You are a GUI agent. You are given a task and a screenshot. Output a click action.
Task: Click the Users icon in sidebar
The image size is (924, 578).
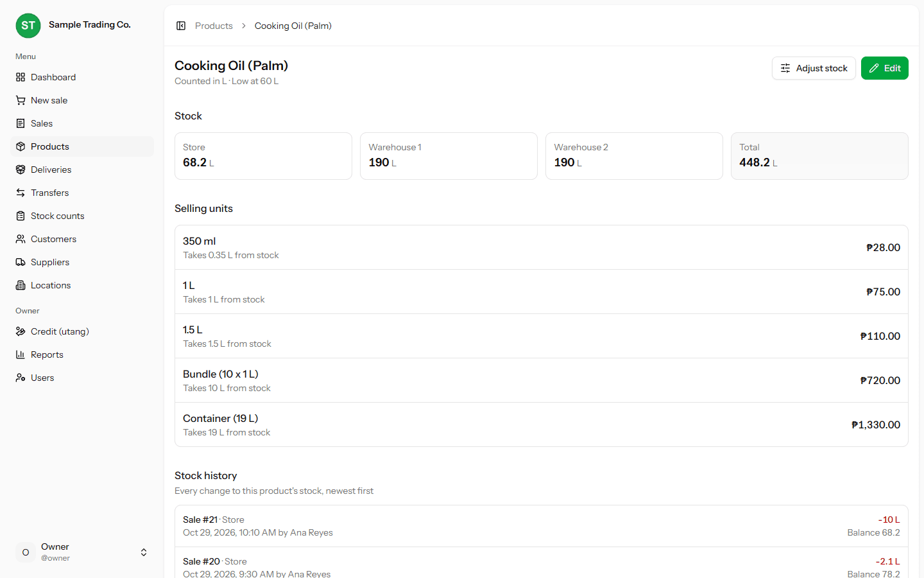point(21,378)
